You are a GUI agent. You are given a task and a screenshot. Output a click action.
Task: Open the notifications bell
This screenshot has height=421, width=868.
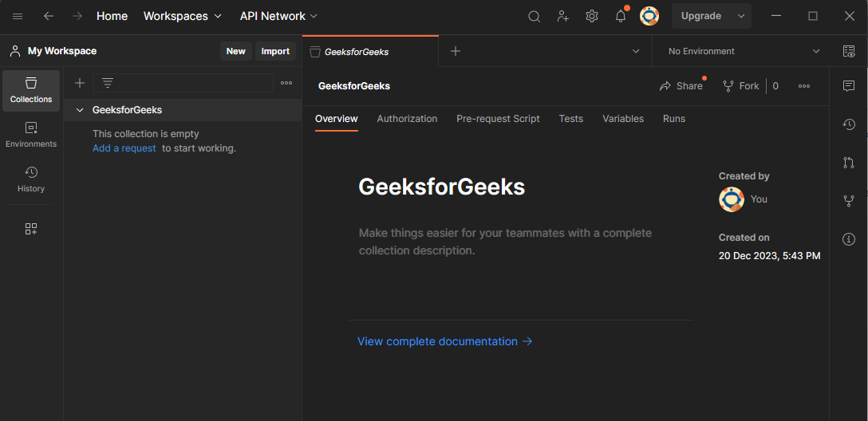point(621,17)
